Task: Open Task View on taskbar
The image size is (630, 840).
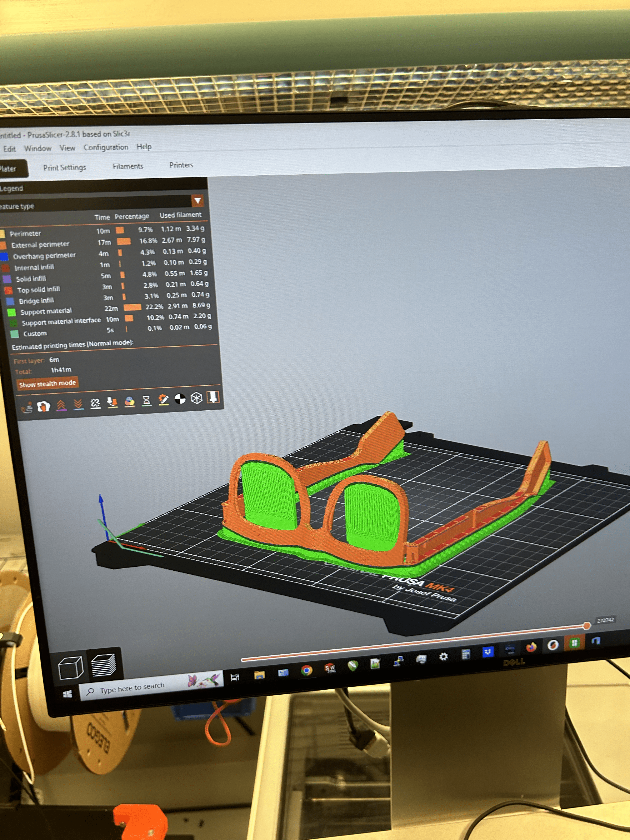Action: coord(235,677)
